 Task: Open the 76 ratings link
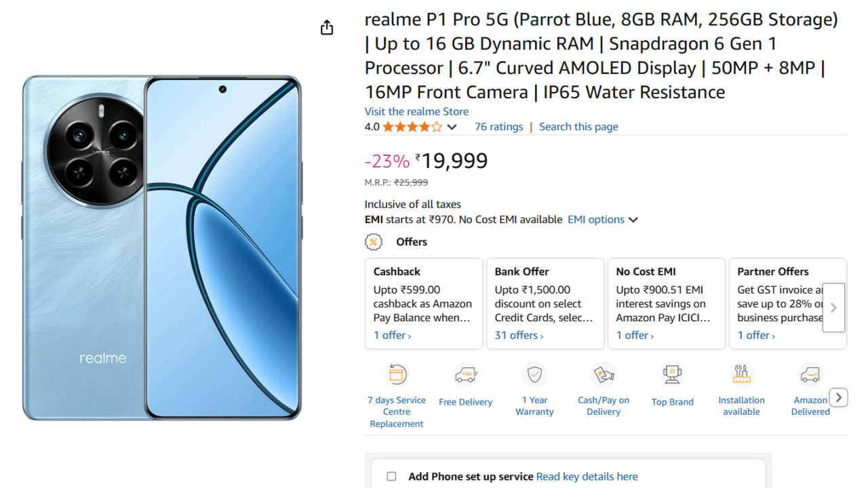tap(498, 127)
